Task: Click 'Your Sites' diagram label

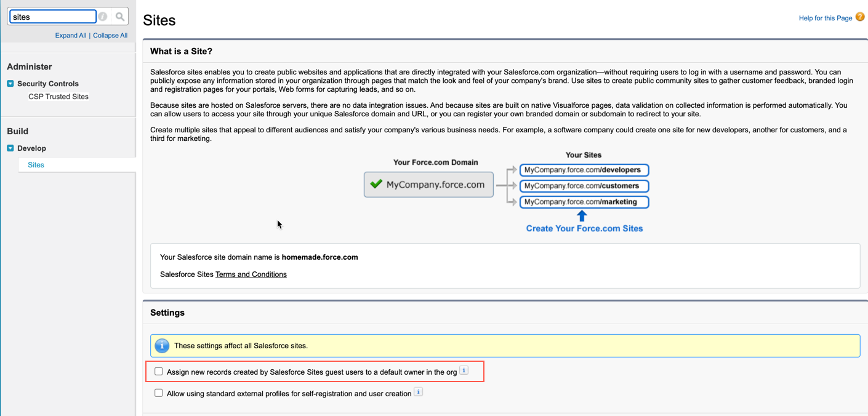Action: click(584, 155)
